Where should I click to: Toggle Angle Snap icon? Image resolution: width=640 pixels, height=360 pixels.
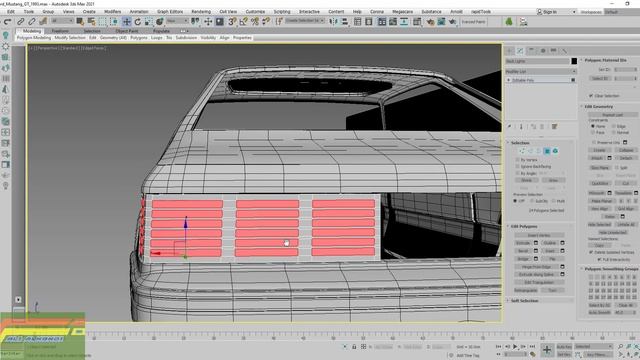pyautogui.click(x=244, y=22)
